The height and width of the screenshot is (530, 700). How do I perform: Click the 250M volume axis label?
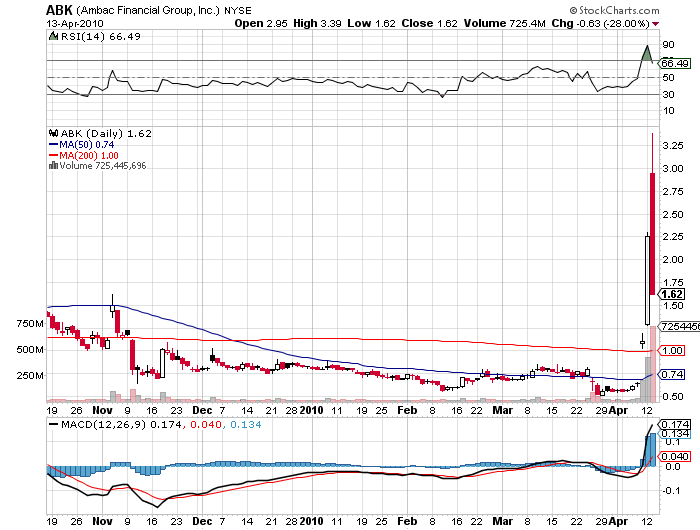pyautogui.click(x=30, y=375)
